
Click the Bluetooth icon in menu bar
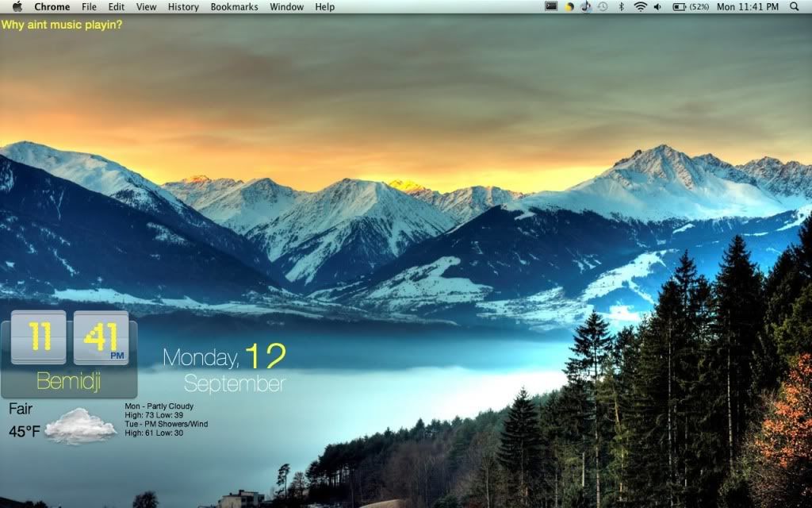(x=622, y=6)
